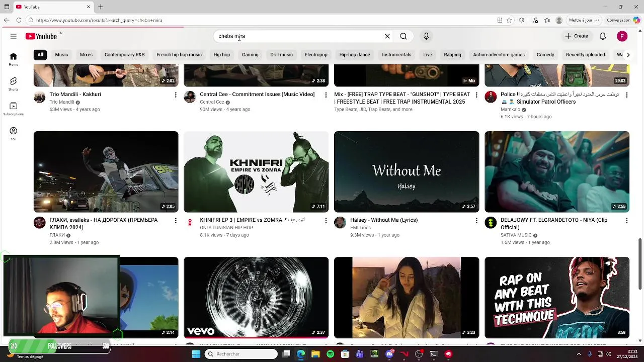644x362 pixels.
Task: Show more filter chips with right arrow
Action: 628,55
